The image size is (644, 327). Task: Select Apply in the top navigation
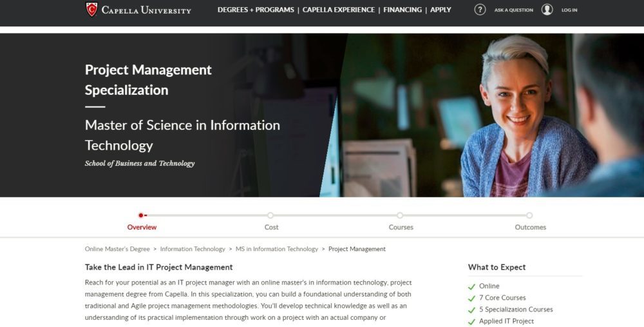coord(440,10)
